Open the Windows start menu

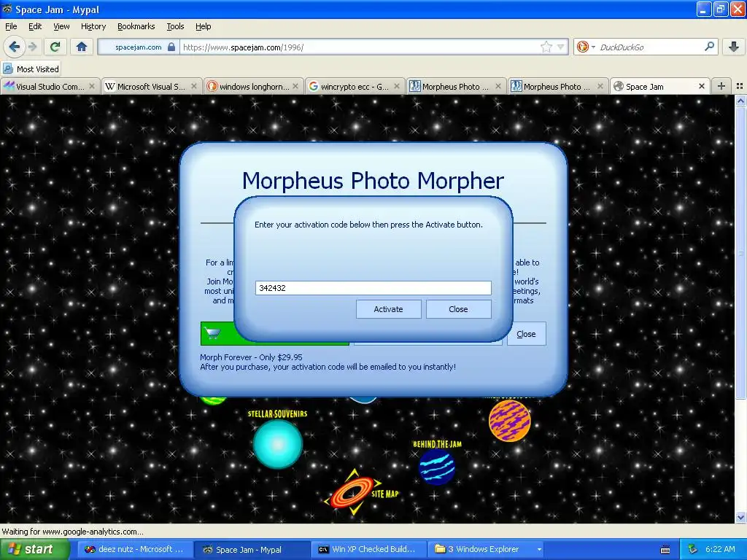point(34,549)
